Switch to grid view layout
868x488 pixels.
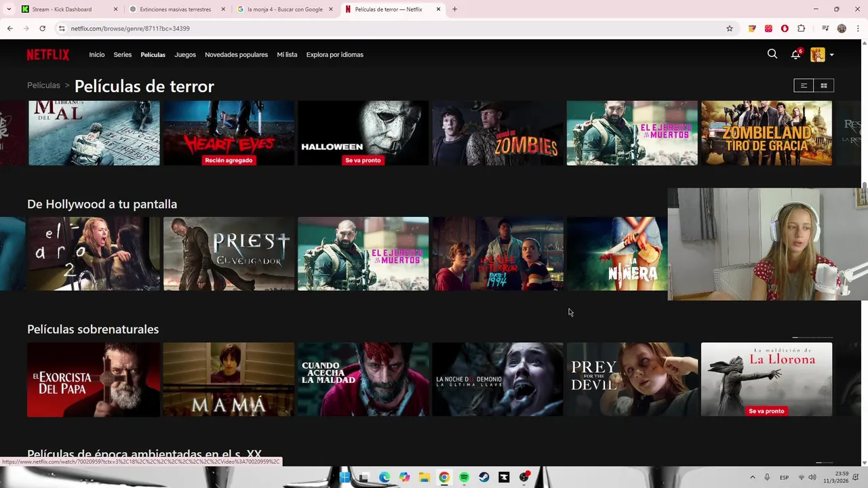click(824, 85)
